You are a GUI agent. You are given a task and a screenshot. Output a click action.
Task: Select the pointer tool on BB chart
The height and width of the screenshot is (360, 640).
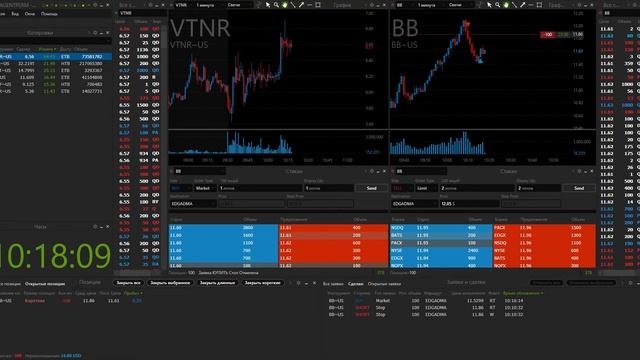pyautogui.click(x=489, y=5)
